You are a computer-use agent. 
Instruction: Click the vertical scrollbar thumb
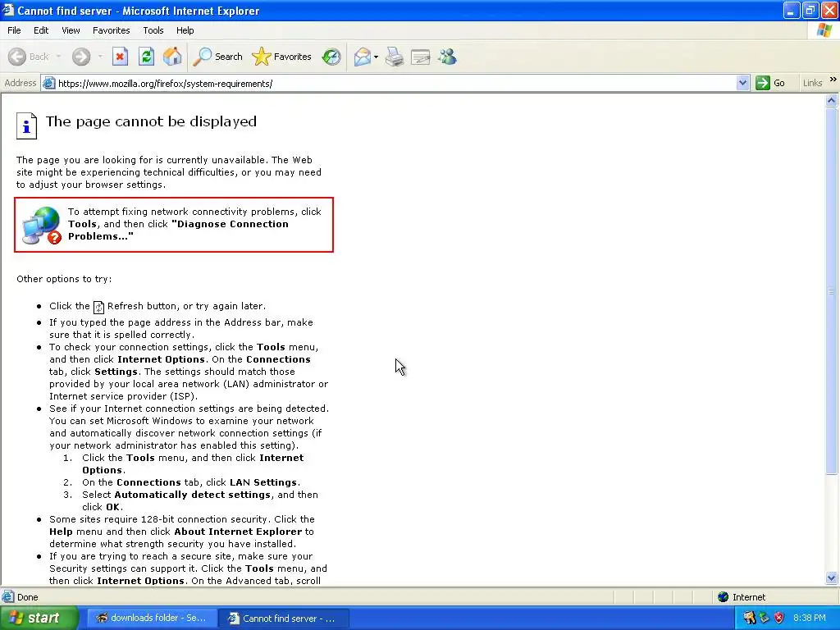tap(832, 291)
